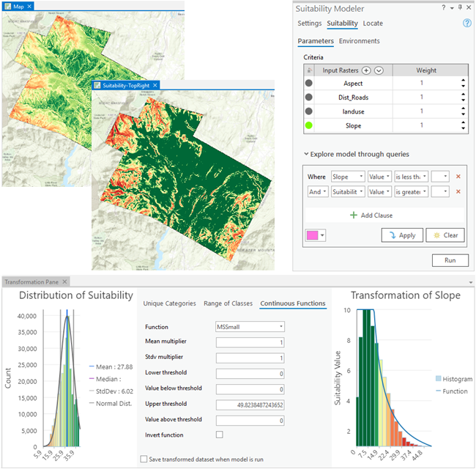Collapse Explore model through queries section
The image size is (476, 469).
point(305,154)
